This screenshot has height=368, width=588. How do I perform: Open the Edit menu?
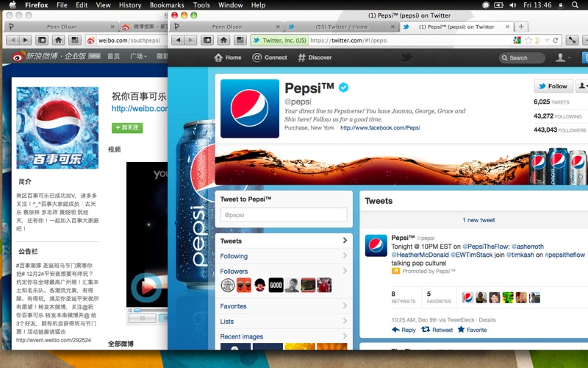coord(82,5)
